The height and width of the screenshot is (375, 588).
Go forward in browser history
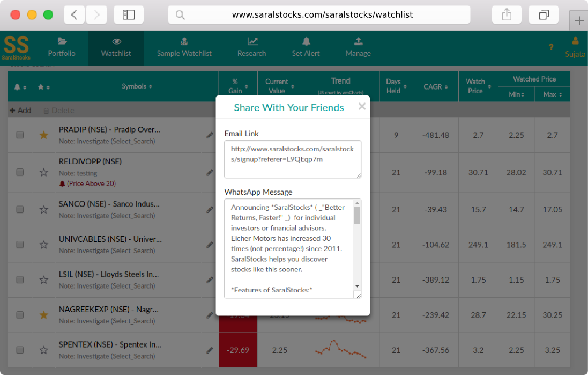pyautogui.click(x=96, y=14)
